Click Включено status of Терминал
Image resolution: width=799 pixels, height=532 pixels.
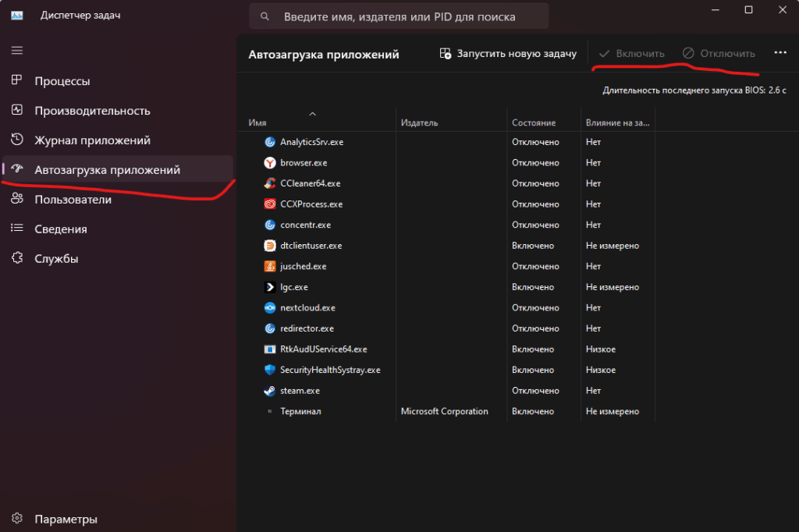pyautogui.click(x=532, y=411)
